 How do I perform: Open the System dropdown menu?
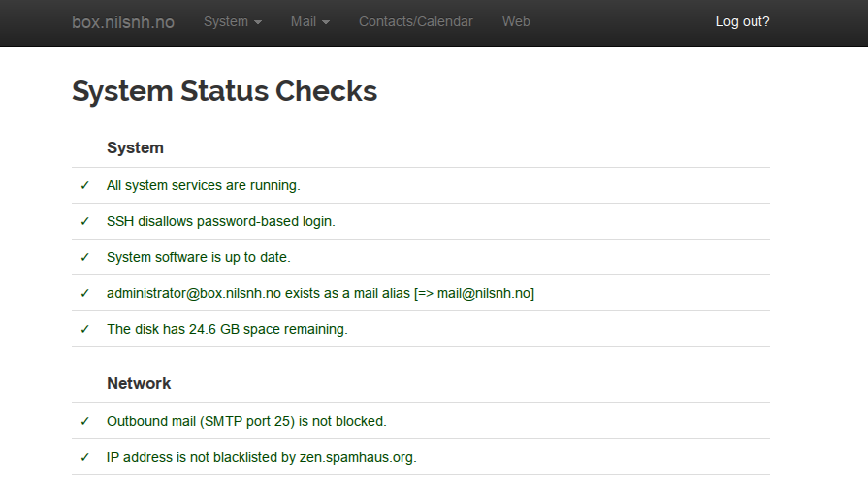click(233, 21)
